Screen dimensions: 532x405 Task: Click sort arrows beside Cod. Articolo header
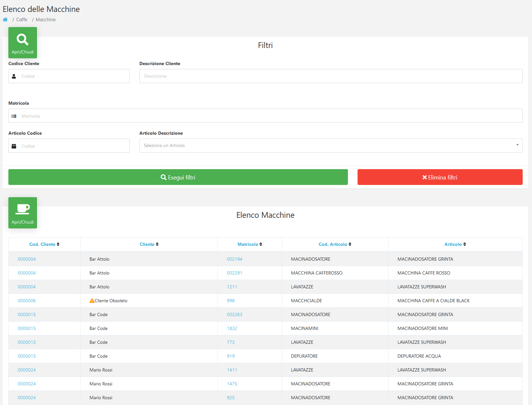pos(350,244)
